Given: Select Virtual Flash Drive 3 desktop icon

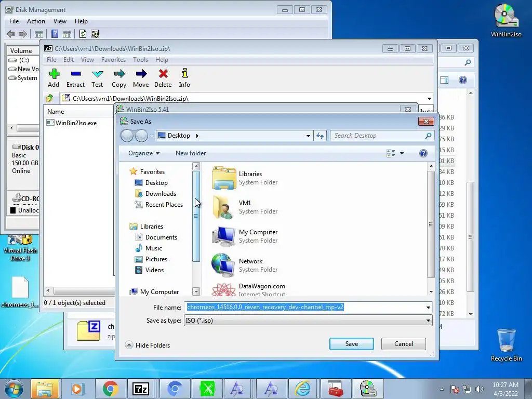Looking at the screenshot, I should pos(20,248).
